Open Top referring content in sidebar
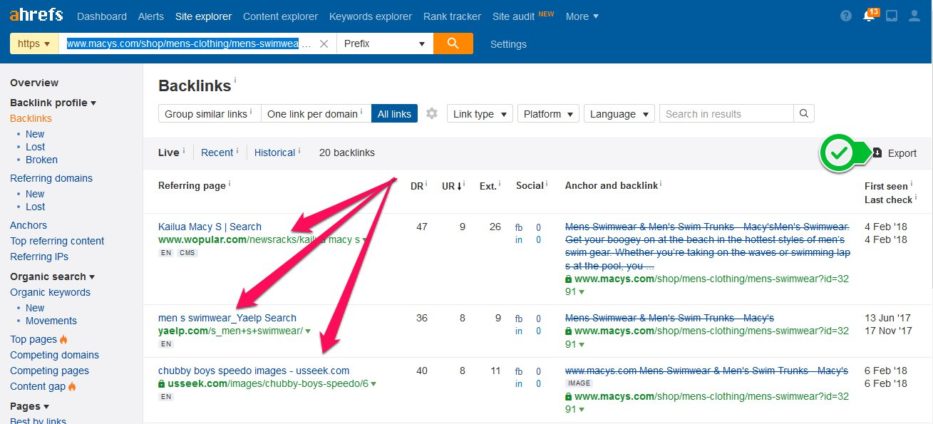 click(57, 241)
